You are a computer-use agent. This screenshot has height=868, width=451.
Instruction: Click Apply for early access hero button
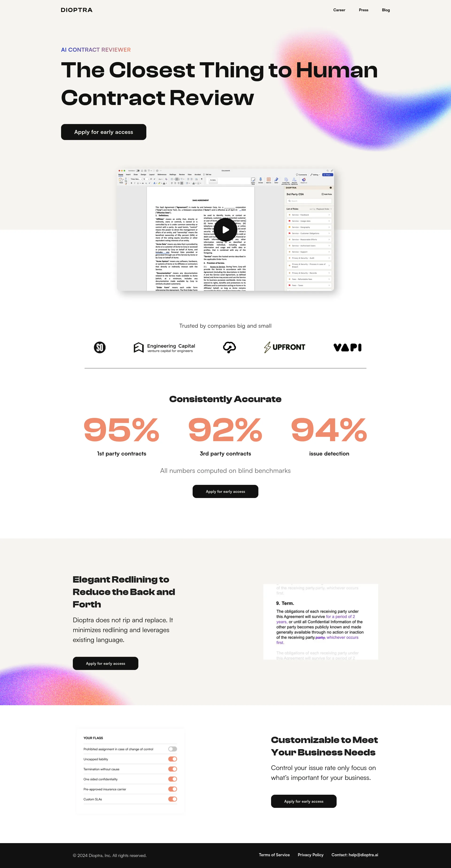[103, 132]
